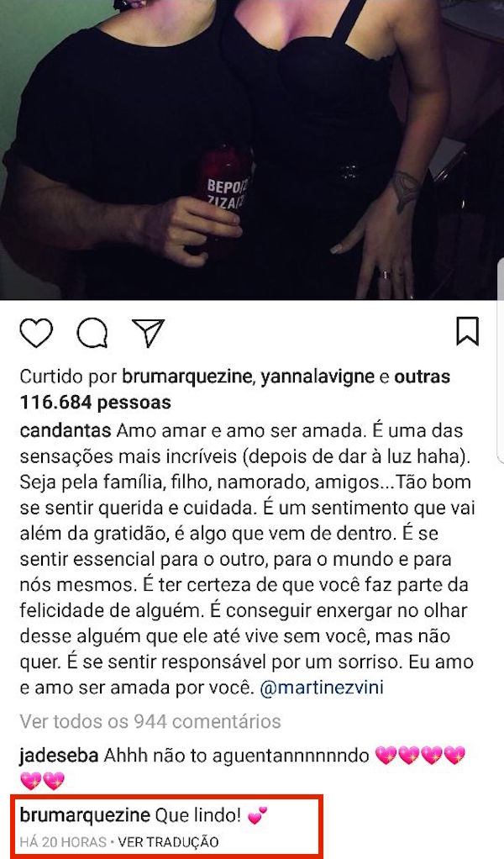This screenshot has width=504, height=859.
Task: Click jadeseba's comment text Ahhh não to aguentannnnnndo
Action: coord(236,756)
